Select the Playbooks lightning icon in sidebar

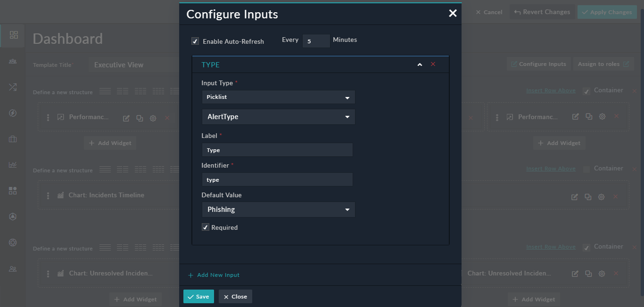(x=13, y=113)
